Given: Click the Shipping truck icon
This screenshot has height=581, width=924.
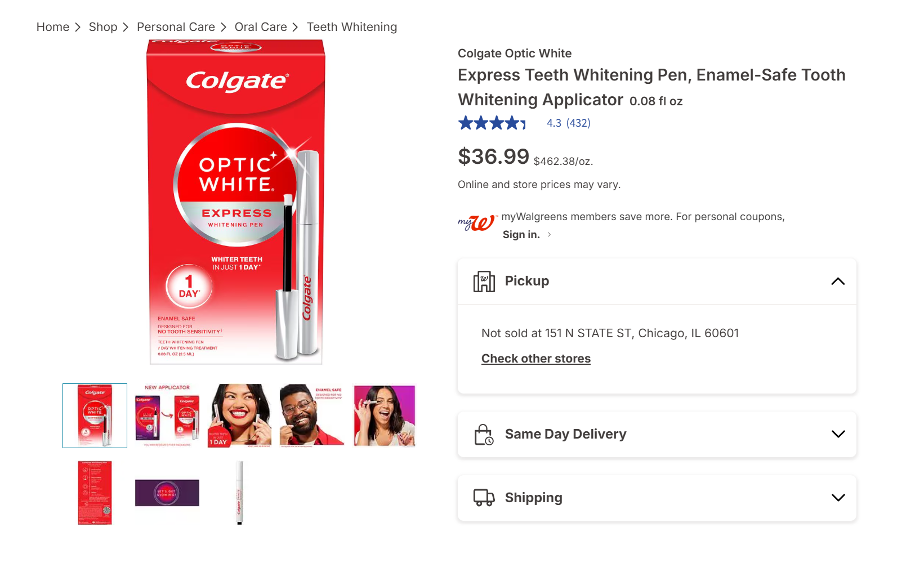Looking at the screenshot, I should click(x=484, y=498).
